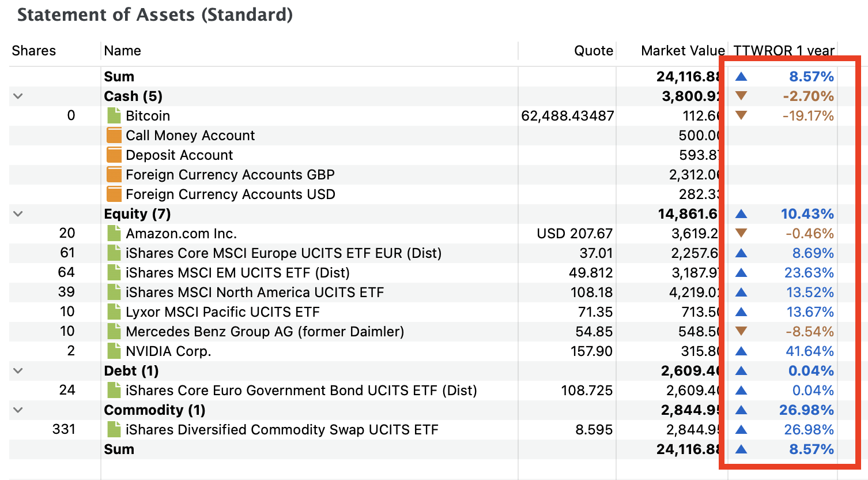Click the Amazon.com Inc. security icon

coord(114,234)
